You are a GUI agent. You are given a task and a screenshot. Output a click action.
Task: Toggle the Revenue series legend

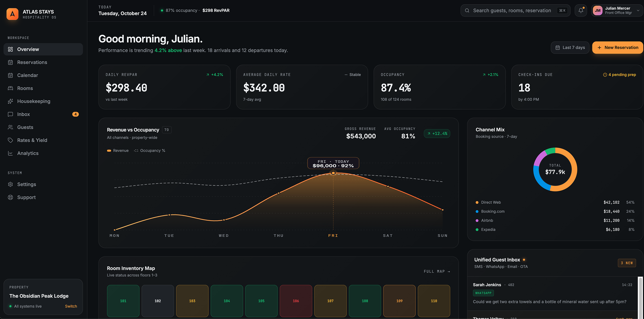118,151
